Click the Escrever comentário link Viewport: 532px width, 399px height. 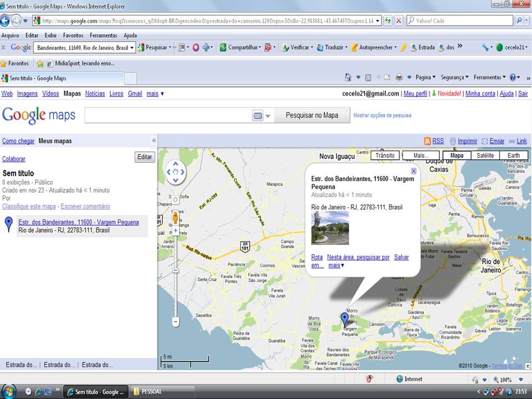[85, 206]
